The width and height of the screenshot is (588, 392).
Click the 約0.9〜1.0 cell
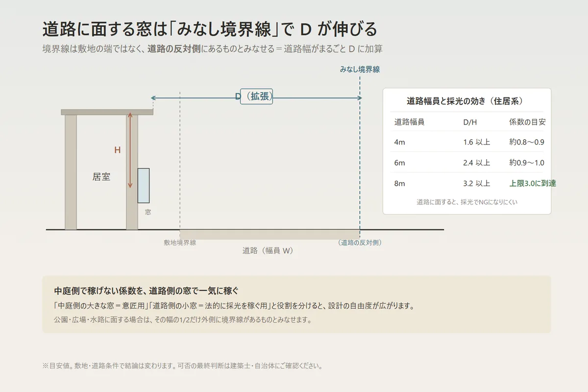click(x=527, y=163)
